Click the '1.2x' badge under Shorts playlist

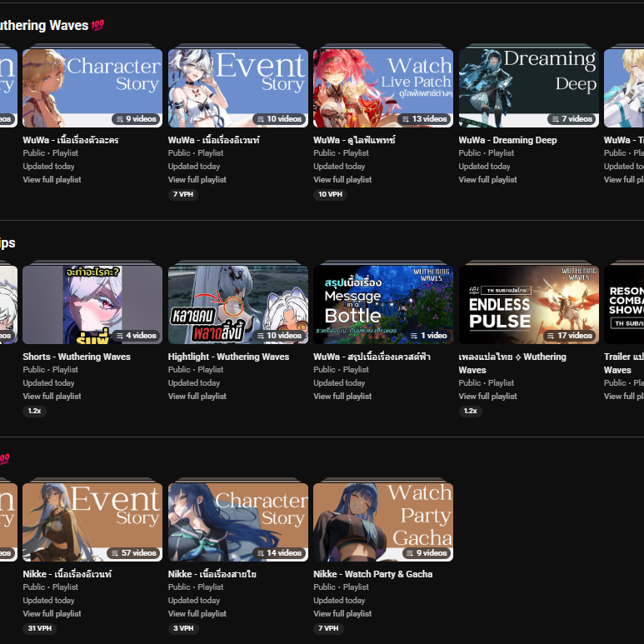click(34, 411)
